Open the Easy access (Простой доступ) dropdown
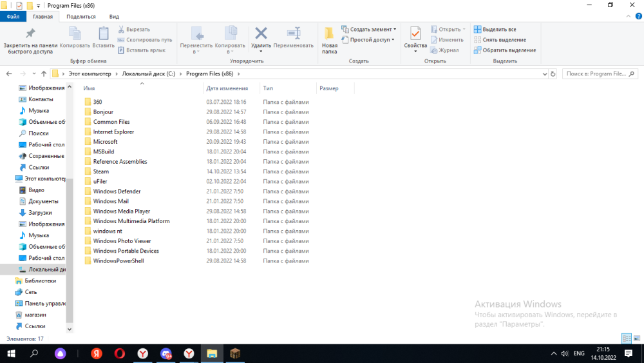 click(x=368, y=40)
